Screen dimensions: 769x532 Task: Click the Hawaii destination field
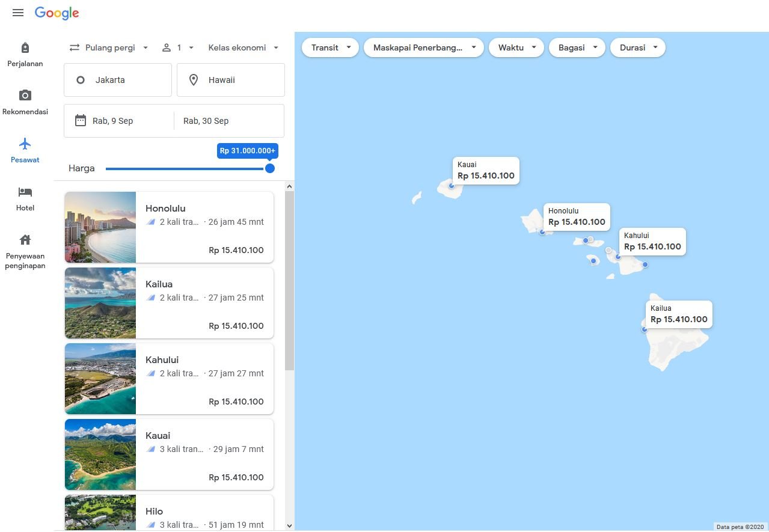231,80
